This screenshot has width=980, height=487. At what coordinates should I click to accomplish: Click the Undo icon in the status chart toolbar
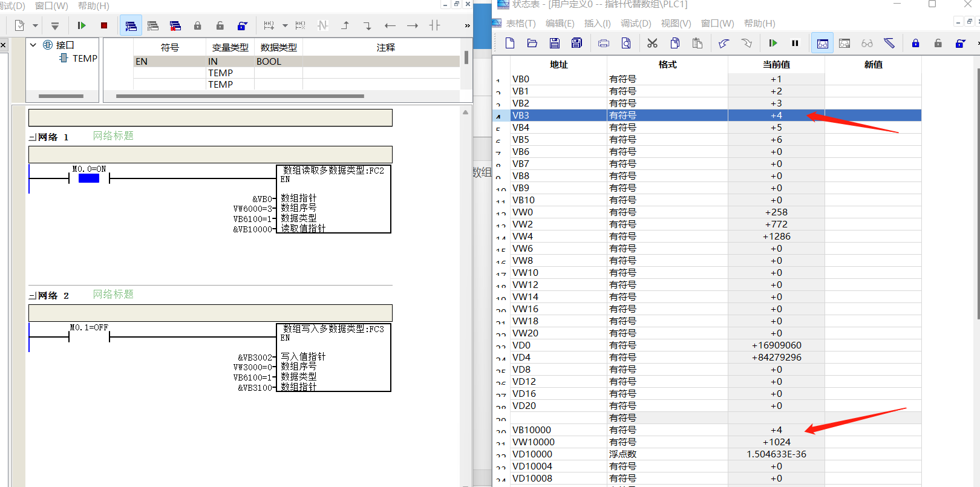(724, 43)
